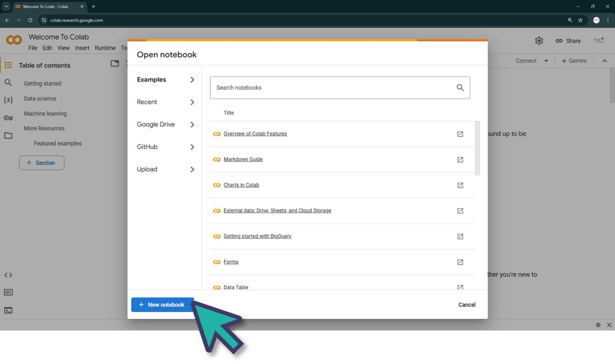
Task: Open the Variables {x} panel
Action: [8, 100]
